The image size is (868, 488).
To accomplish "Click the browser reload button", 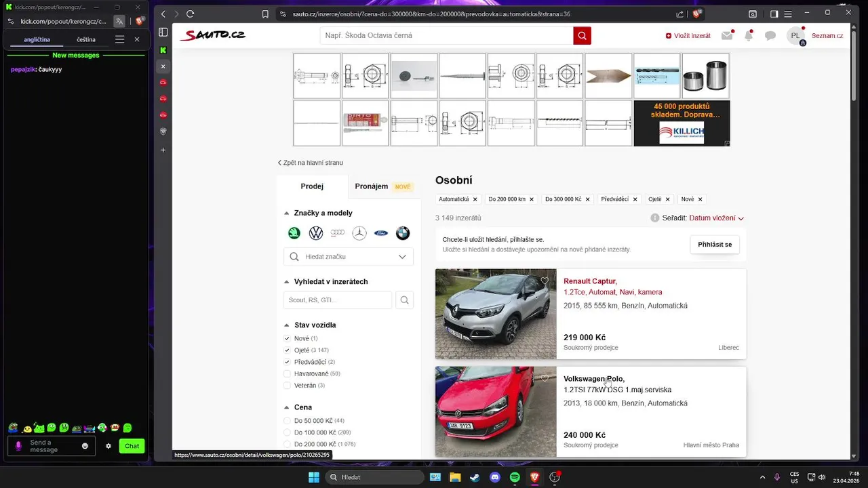I will [190, 14].
